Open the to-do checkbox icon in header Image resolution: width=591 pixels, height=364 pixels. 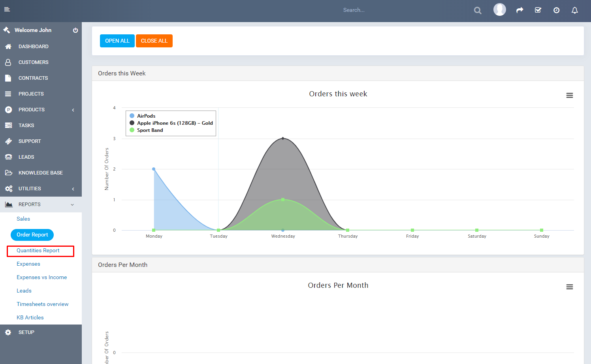538,10
